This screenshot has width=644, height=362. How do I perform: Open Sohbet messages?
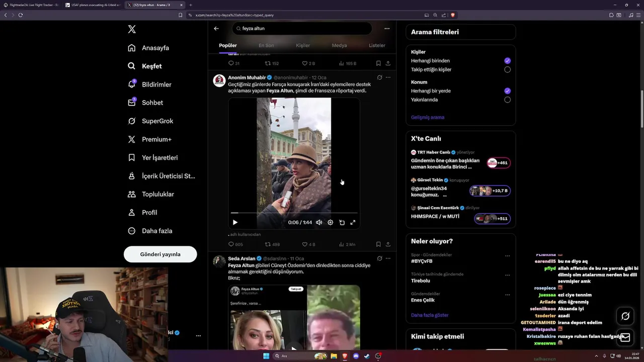[145, 103]
